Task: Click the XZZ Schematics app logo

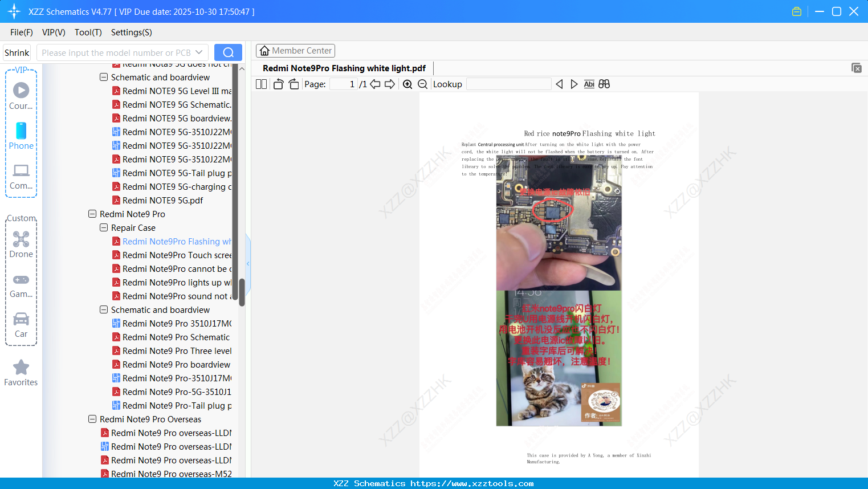Action: [x=14, y=11]
